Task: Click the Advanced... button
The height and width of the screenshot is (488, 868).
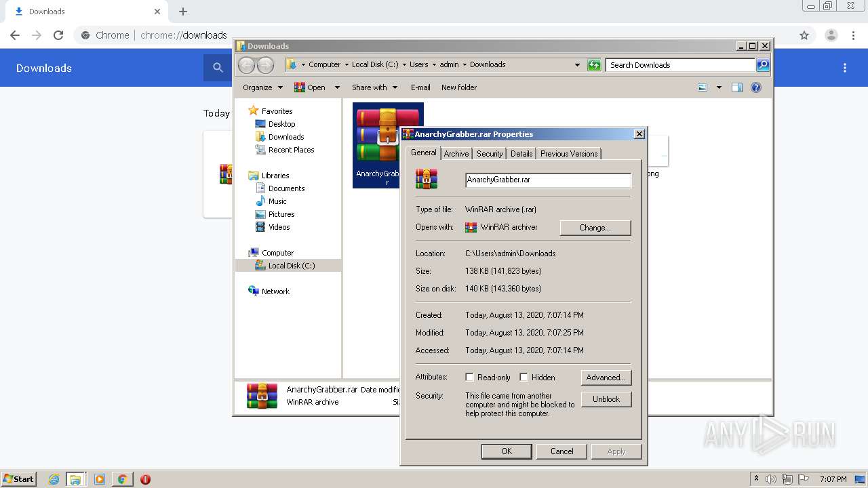Action: coord(606,378)
